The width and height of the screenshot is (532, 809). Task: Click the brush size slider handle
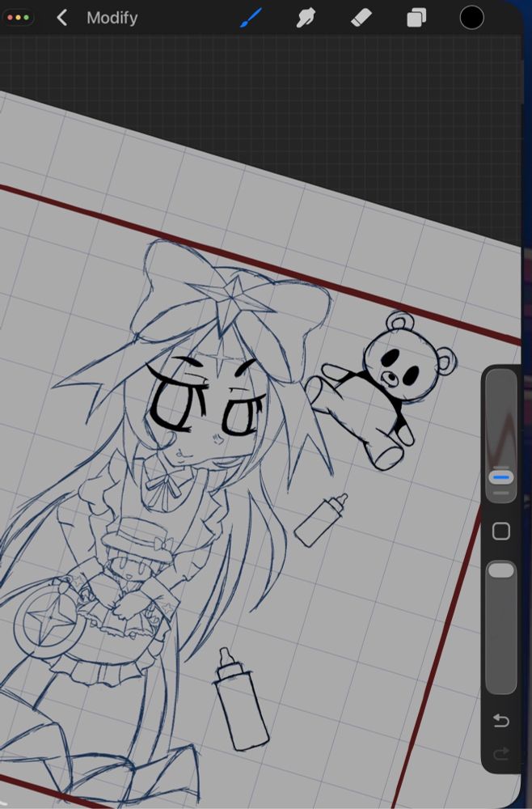pyautogui.click(x=501, y=477)
